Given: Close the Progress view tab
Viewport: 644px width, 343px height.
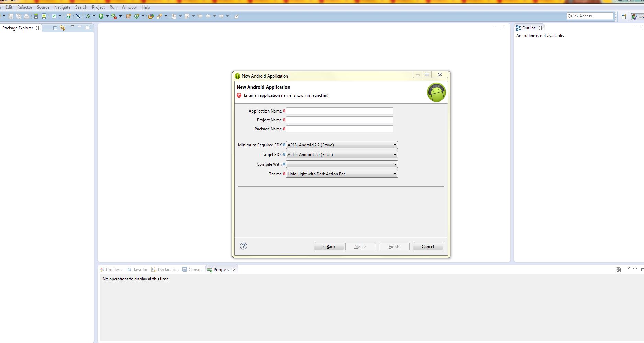Looking at the screenshot, I should [x=234, y=270].
